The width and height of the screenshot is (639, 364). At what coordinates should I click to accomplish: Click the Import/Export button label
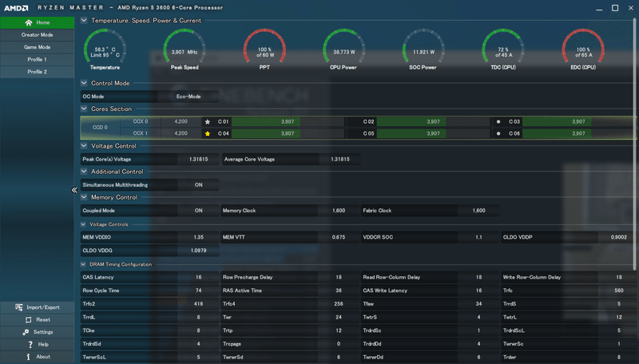[43, 307]
